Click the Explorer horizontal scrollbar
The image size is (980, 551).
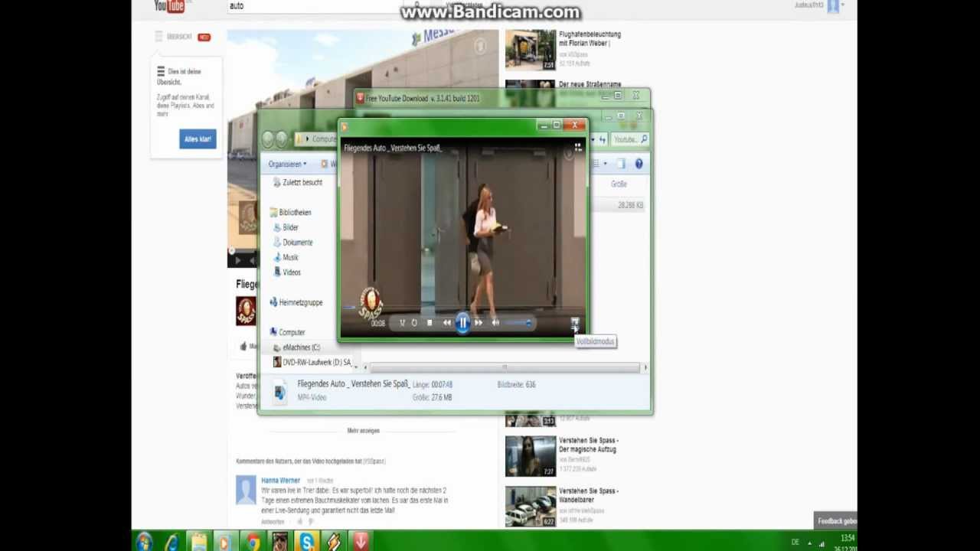[504, 368]
